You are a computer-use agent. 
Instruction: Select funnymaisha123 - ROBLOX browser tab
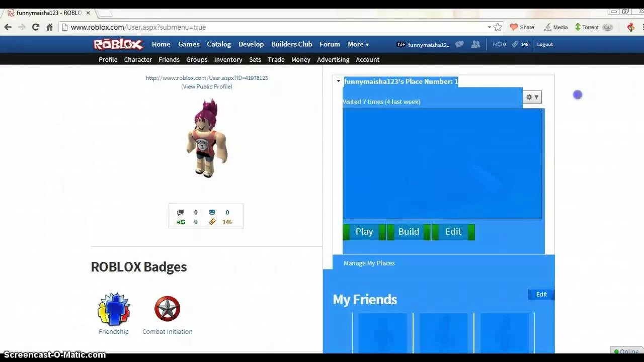[48, 13]
